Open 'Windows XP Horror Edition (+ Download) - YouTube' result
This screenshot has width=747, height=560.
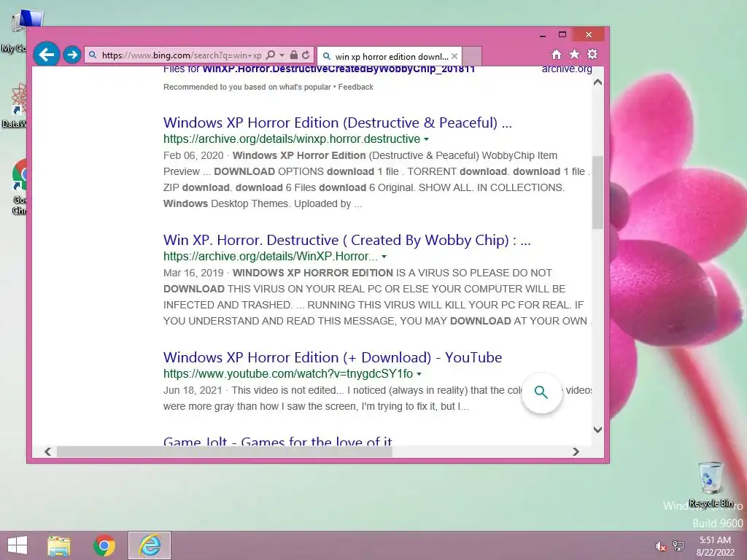[333, 357]
